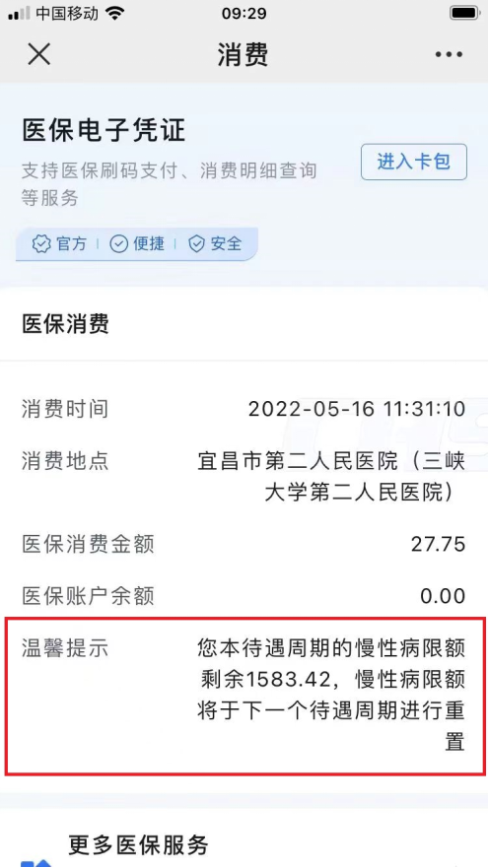Select the amount value 27.75

click(x=438, y=544)
